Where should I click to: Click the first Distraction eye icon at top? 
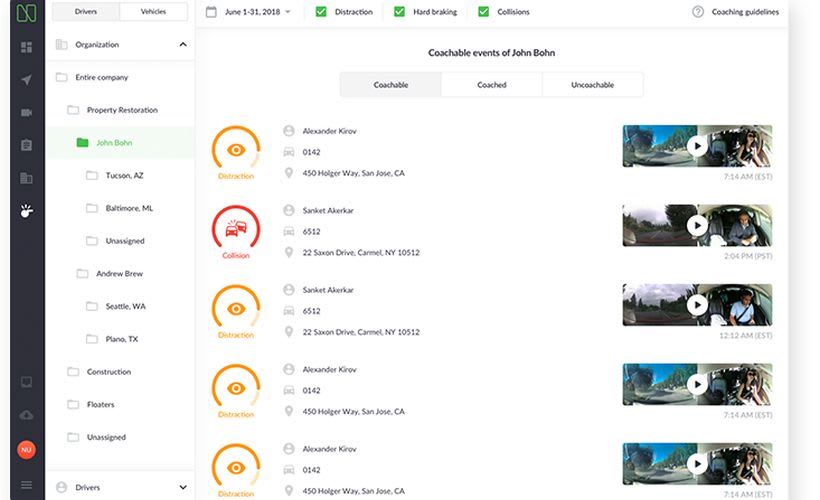click(236, 148)
